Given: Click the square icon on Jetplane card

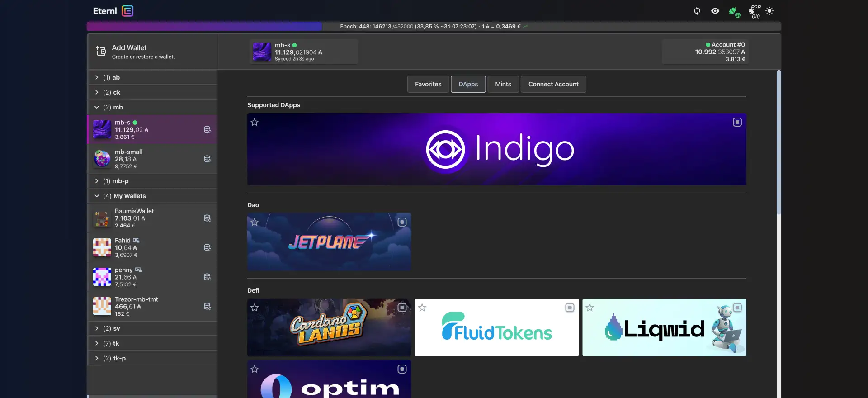Looking at the screenshot, I should pyautogui.click(x=402, y=222).
